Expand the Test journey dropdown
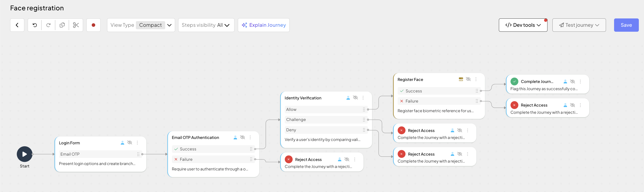Viewport: 644px width, 192px height. pos(579,25)
